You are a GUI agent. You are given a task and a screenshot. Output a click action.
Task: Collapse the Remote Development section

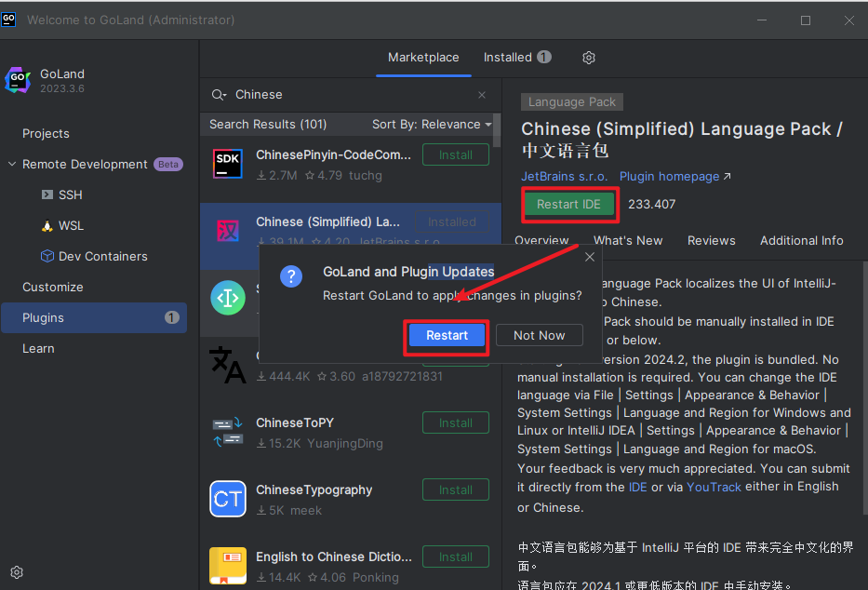pos(11,164)
